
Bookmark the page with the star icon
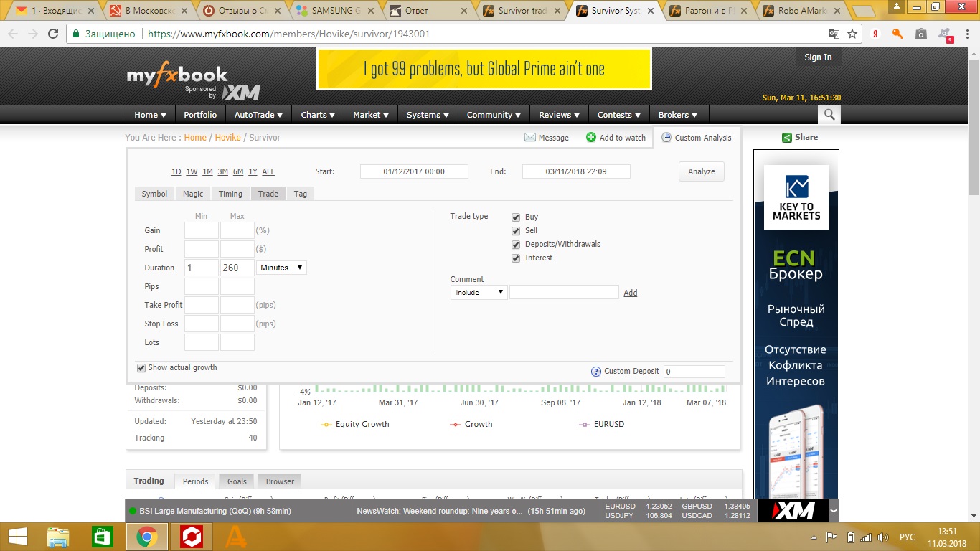pos(852,34)
